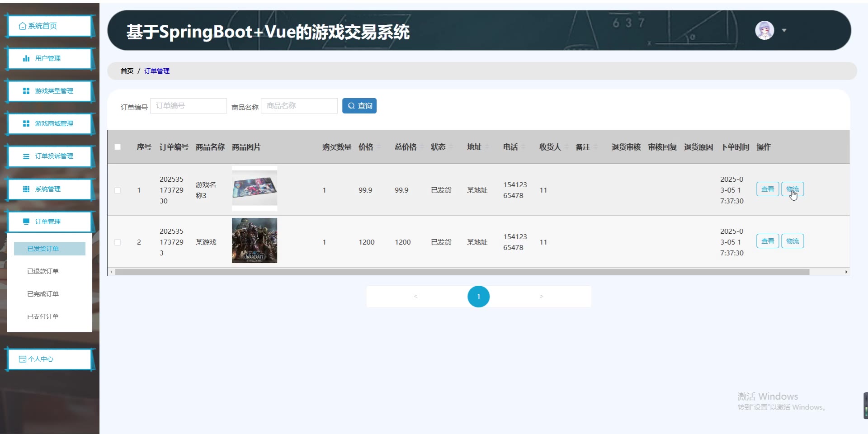Select page 1 in the pagination
The height and width of the screenshot is (434, 868).
(x=478, y=297)
